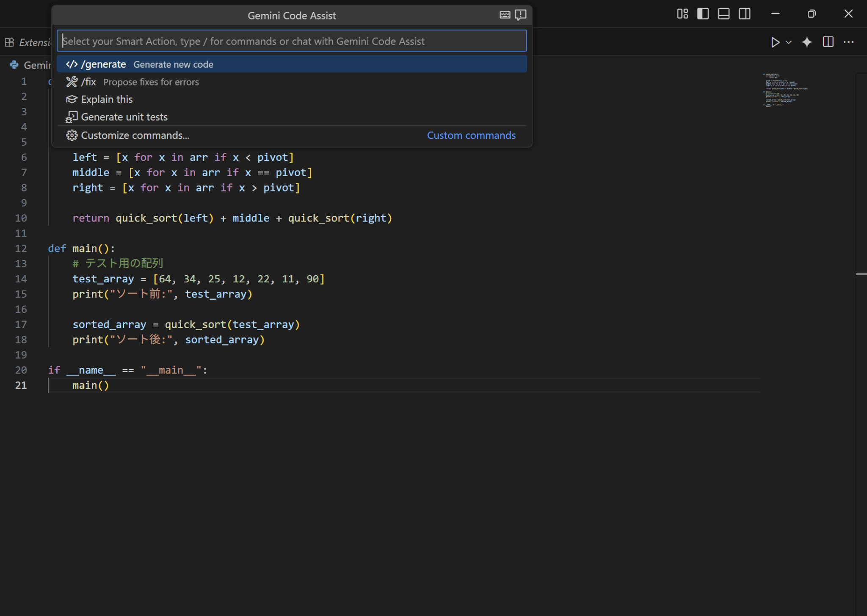Viewport: 867px width, 616px height.
Task: Click 'test_array' assignment on line 14
Action: click(103, 279)
